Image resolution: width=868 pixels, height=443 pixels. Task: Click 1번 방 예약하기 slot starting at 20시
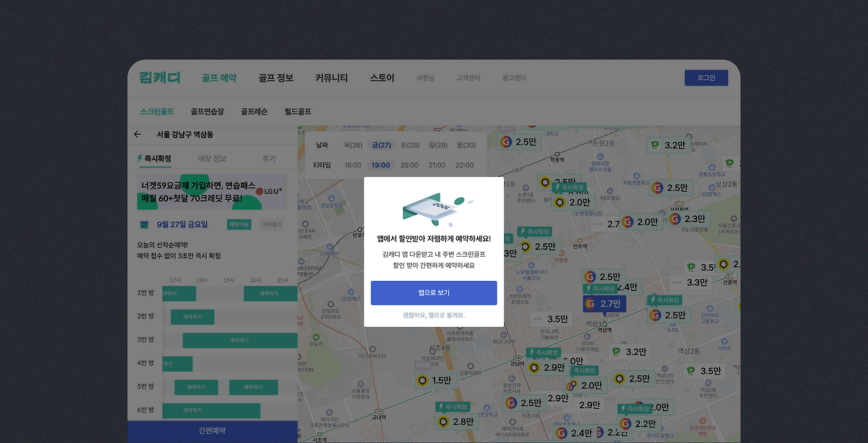270,293
